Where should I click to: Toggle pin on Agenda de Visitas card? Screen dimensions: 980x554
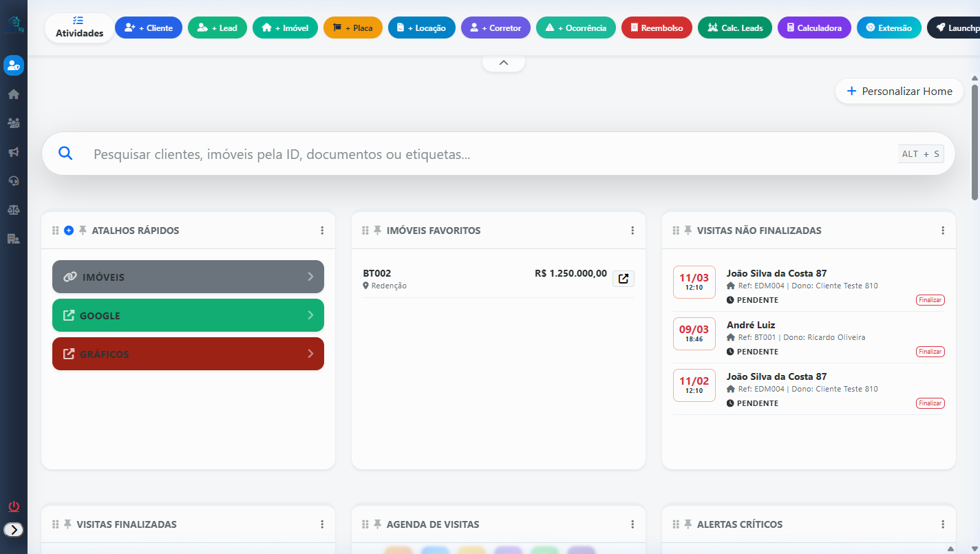[x=378, y=524]
